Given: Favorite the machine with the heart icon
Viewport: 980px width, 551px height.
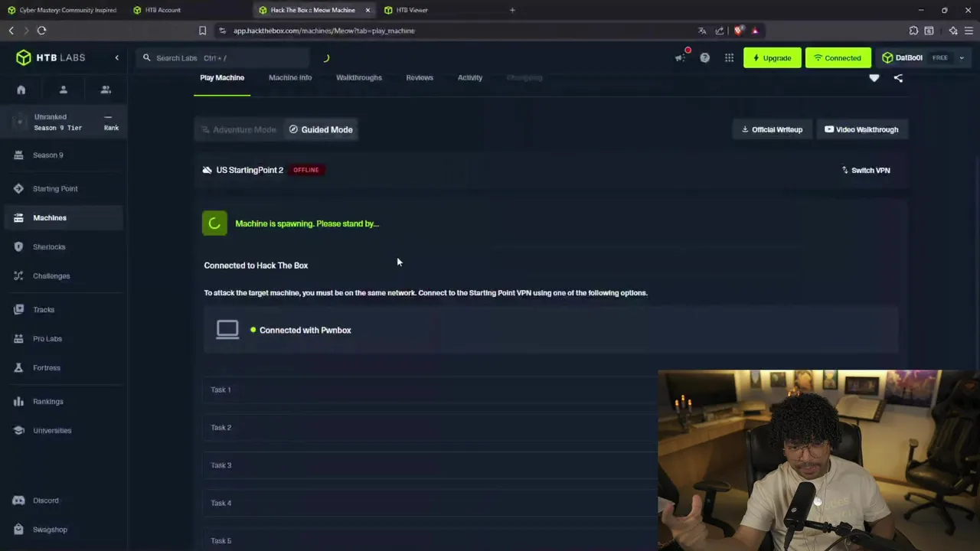Looking at the screenshot, I should (x=874, y=78).
